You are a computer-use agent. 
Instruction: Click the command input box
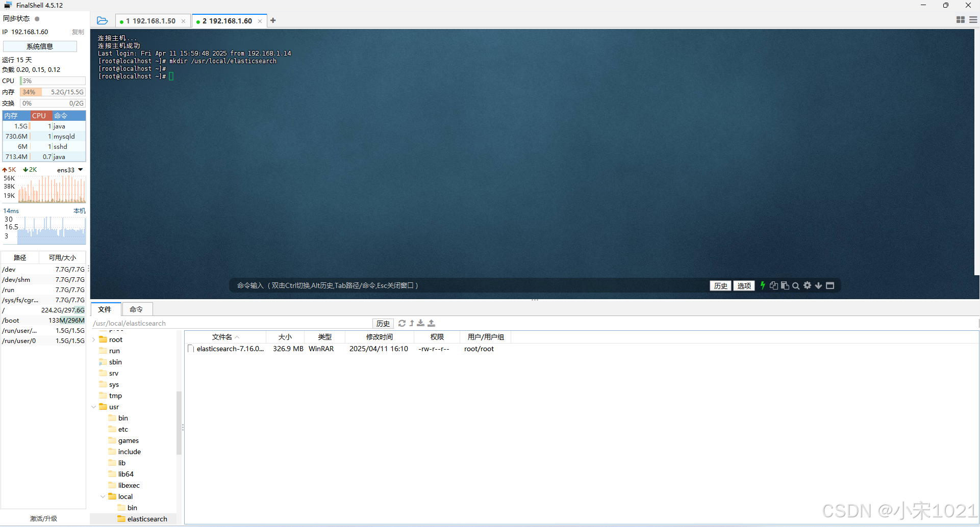pyautogui.click(x=469, y=285)
